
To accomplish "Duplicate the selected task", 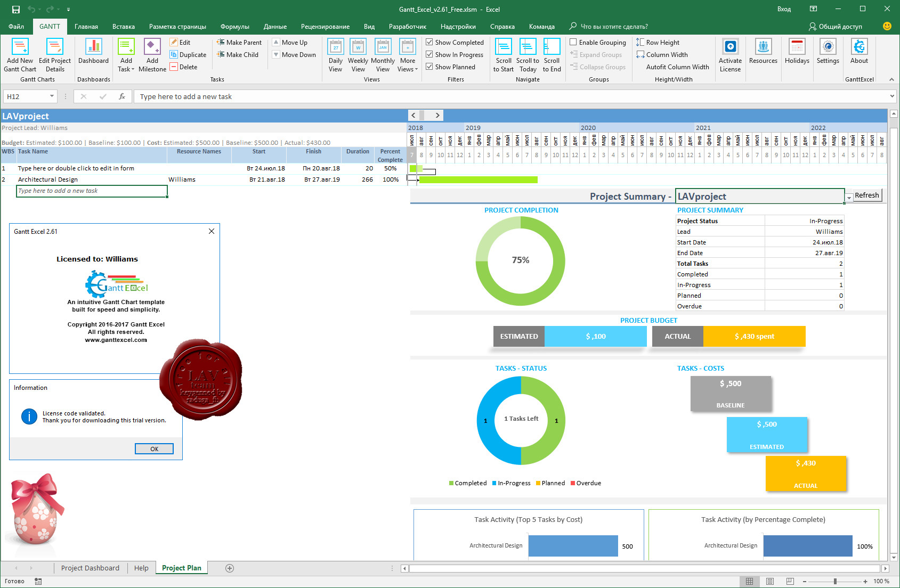I will coord(188,54).
